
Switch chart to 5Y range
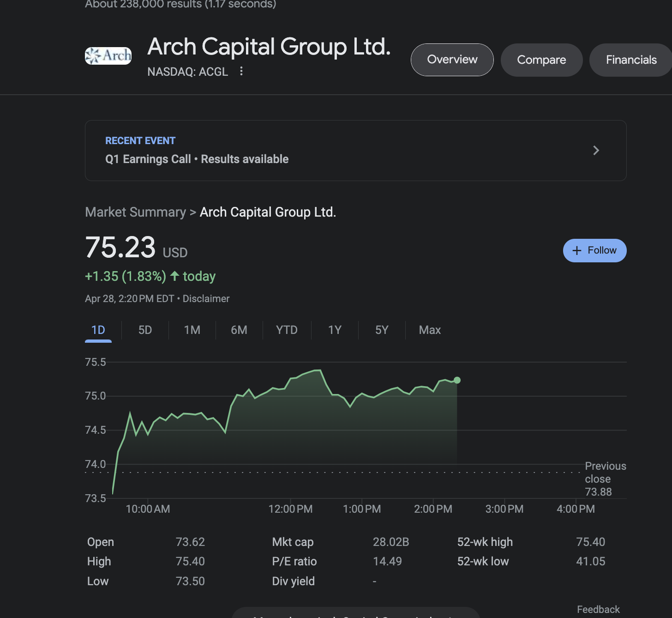tap(382, 330)
